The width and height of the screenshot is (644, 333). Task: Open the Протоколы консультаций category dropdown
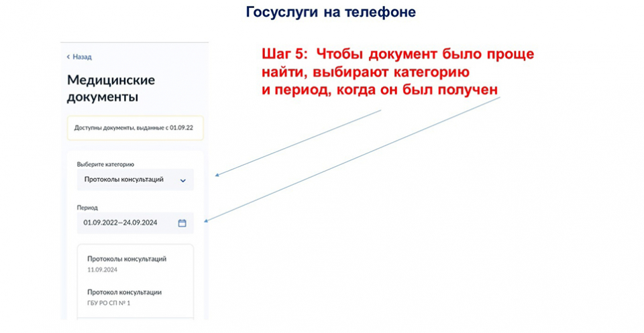[124, 180]
